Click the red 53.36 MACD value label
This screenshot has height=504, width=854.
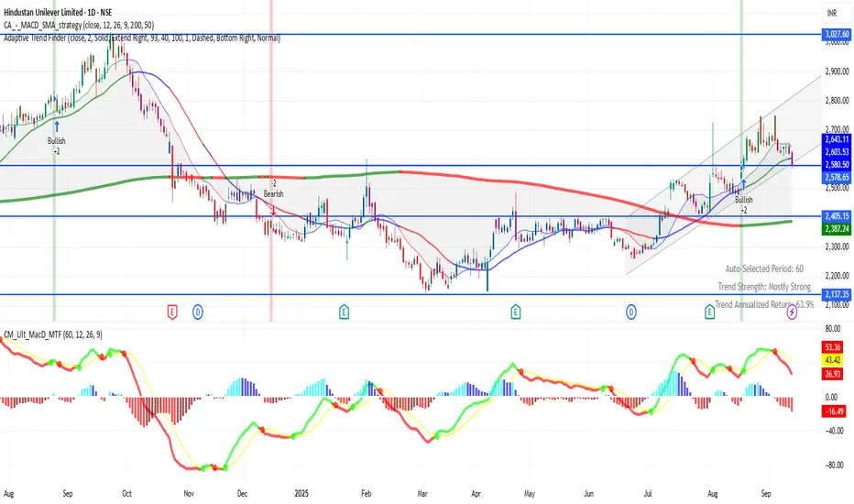(x=833, y=347)
